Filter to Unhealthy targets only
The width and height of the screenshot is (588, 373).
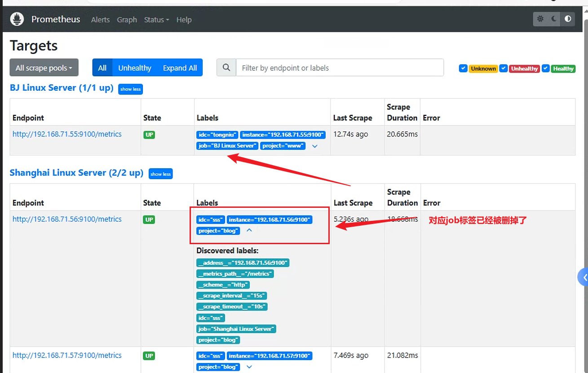(x=135, y=68)
